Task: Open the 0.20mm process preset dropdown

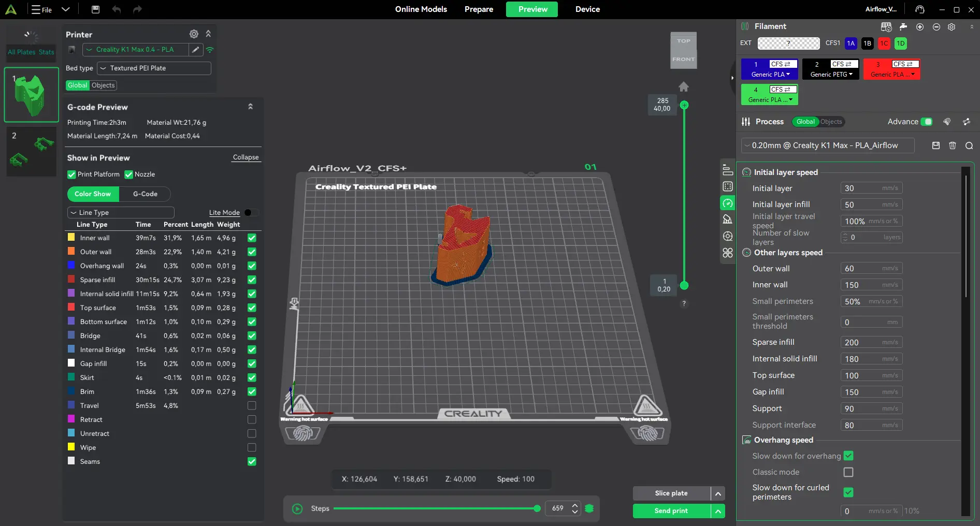Action: pos(828,145)
